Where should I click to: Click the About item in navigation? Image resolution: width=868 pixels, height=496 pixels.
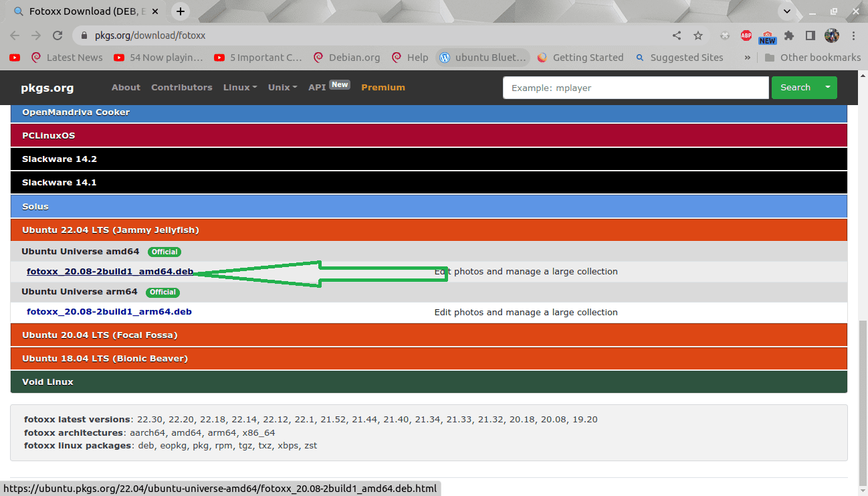click(x=126, y=87)
